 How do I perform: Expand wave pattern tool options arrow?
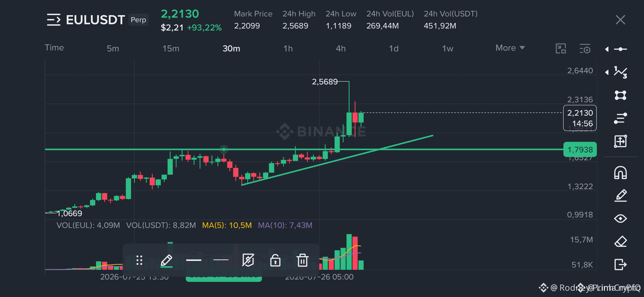tap(607, 72)
